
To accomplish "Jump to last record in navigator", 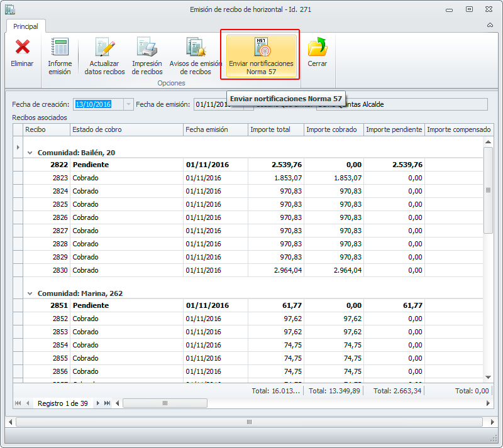I will pos(108,403).
